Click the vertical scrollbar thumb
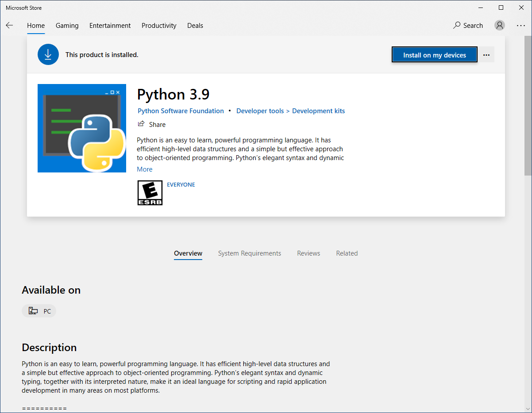 coord(528,106)
